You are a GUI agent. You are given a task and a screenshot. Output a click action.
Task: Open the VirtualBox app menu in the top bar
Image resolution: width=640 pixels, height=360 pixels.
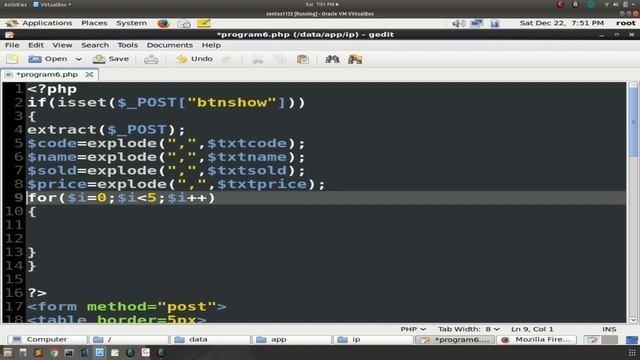pos(52,4)
